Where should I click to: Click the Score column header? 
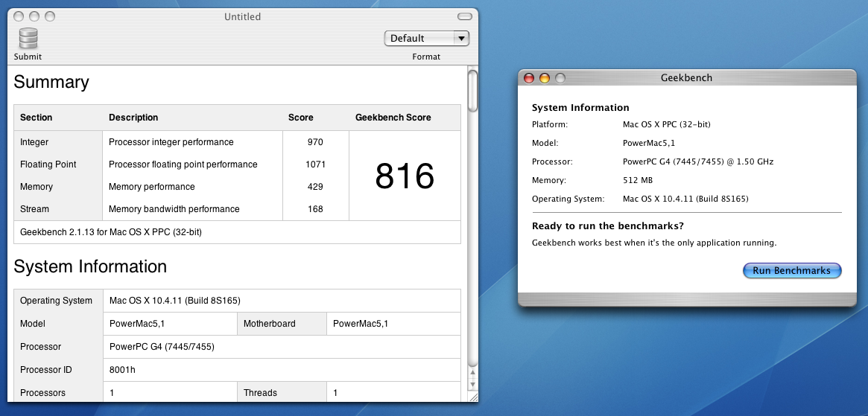pos(300,118)
